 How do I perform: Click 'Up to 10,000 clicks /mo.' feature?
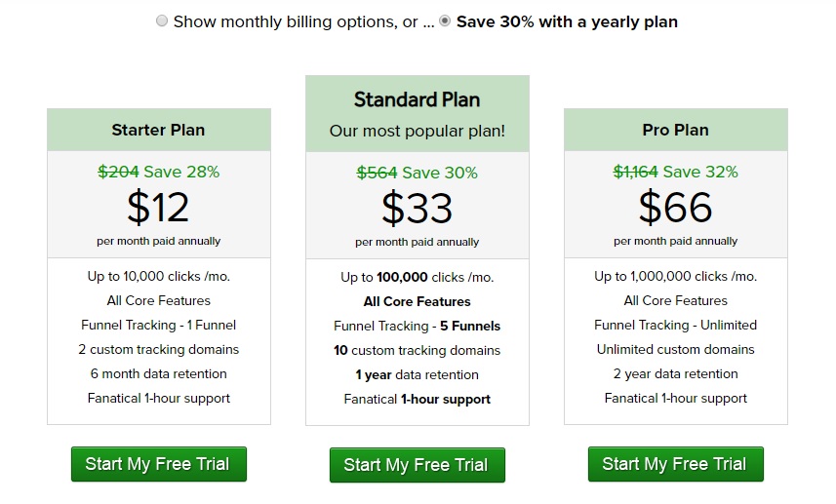tap(158, 276)
